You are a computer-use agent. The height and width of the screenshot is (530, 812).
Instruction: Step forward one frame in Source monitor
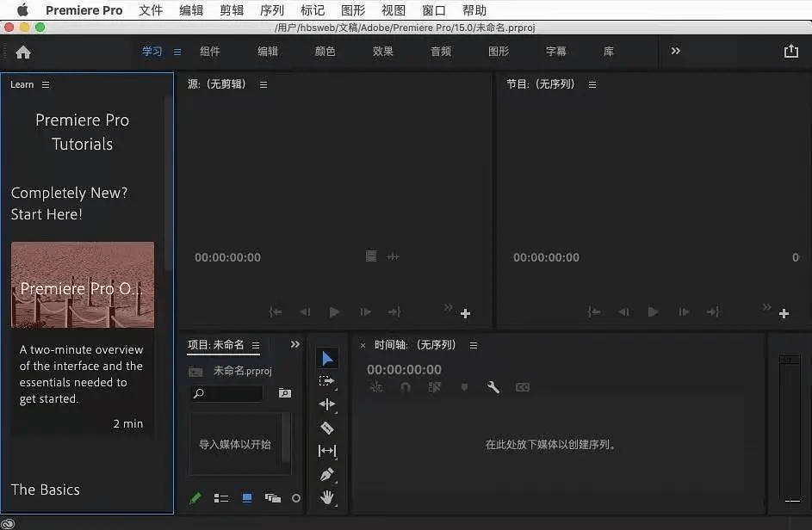tap(365, 311)
